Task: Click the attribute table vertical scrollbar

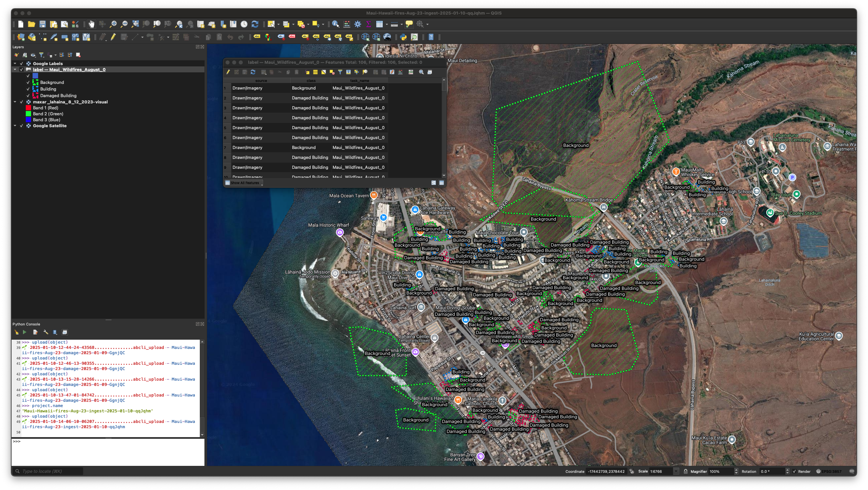Action: click(x=444, y=128)
